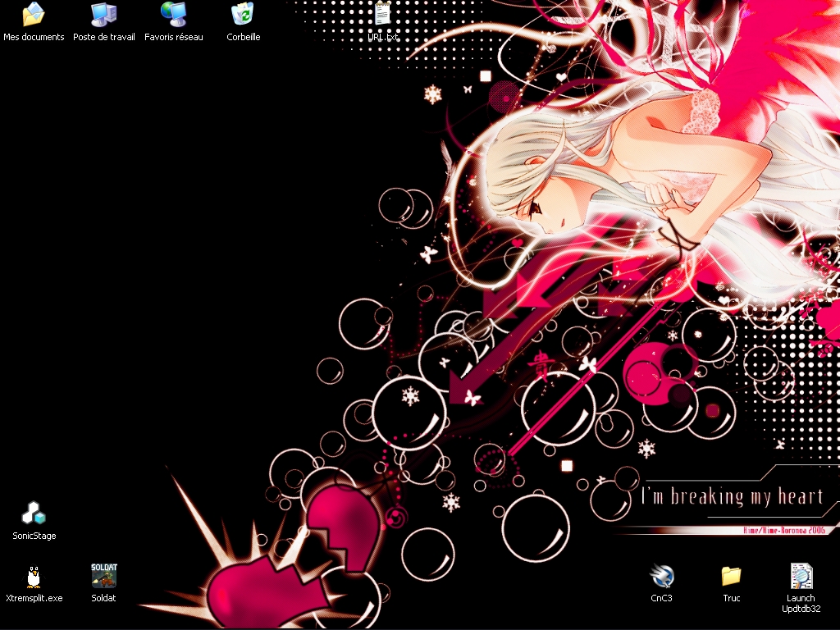This screenshot has width=840, height=630.
Task: Click the "Favoris réseau" label text
Action: 174,37
